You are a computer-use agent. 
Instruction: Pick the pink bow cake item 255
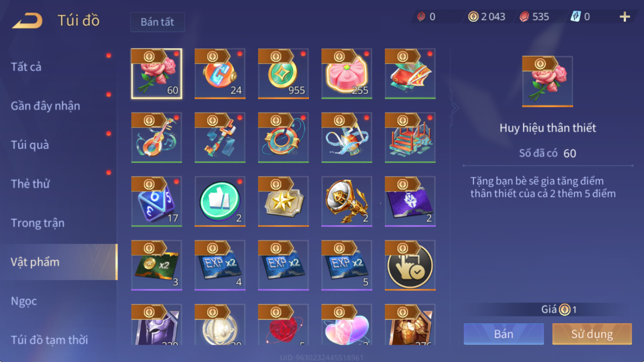point(347,74)
